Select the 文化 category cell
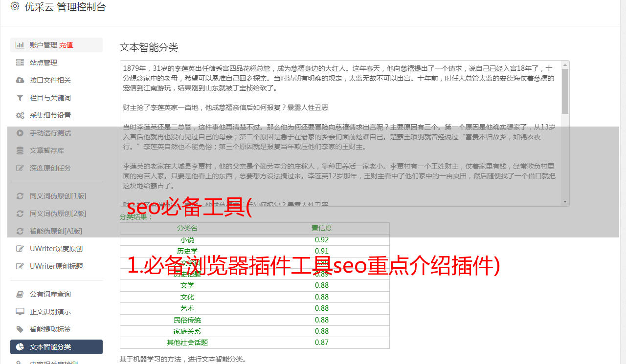The image size is (626, 364). pyautogui.click(x=187, y=297)
